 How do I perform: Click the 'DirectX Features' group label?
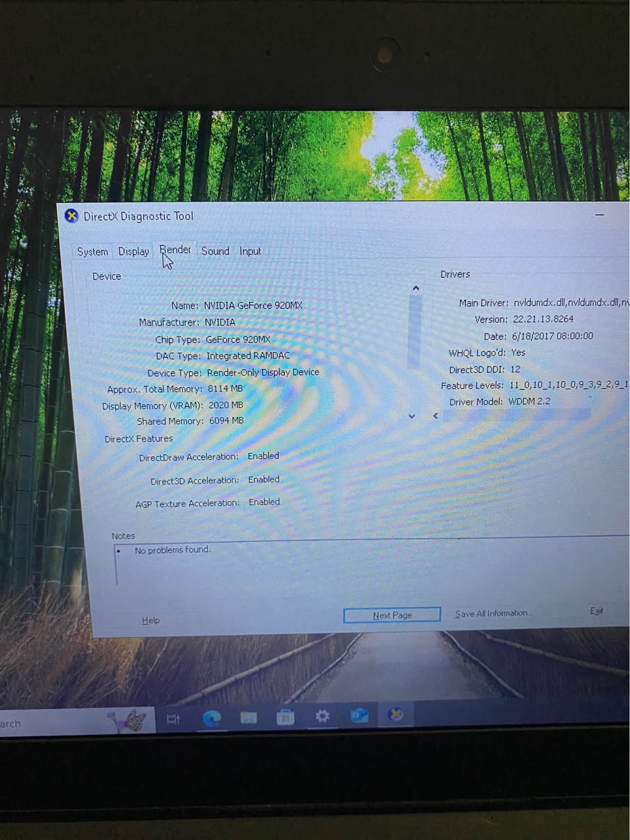pyautogui.click(x=139, y=439)
